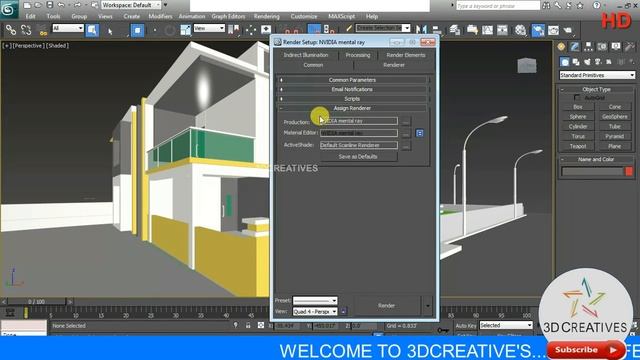Image resolution: width=640 pixels, height=360 pixels.
Task: Open the Motion command panel tab
Action: click(x=602, y=47)
